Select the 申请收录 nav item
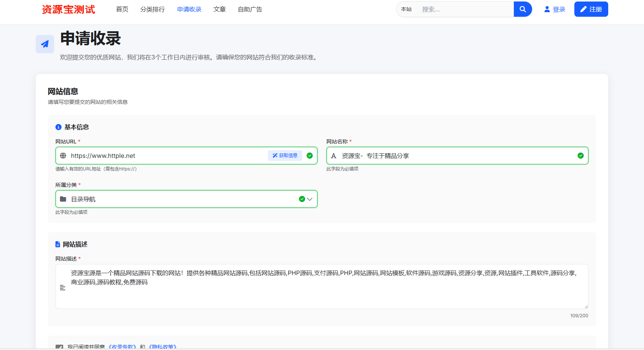 coord(189,9)
